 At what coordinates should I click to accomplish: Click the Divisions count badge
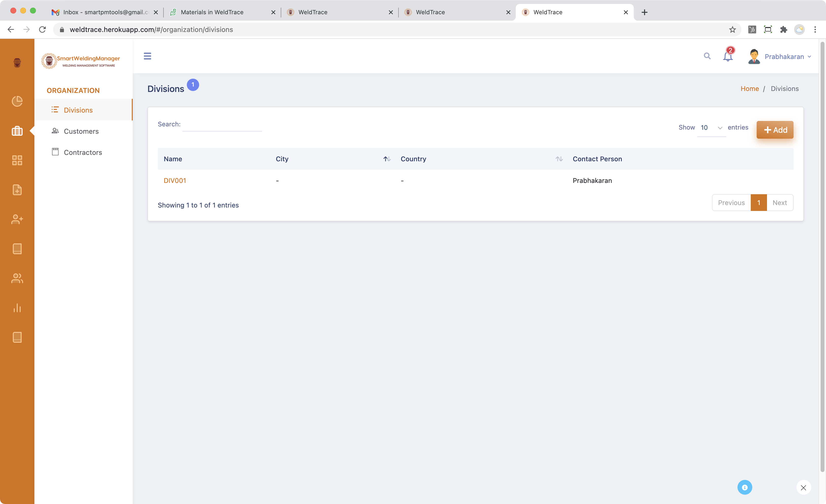click(x=193, y=85)
